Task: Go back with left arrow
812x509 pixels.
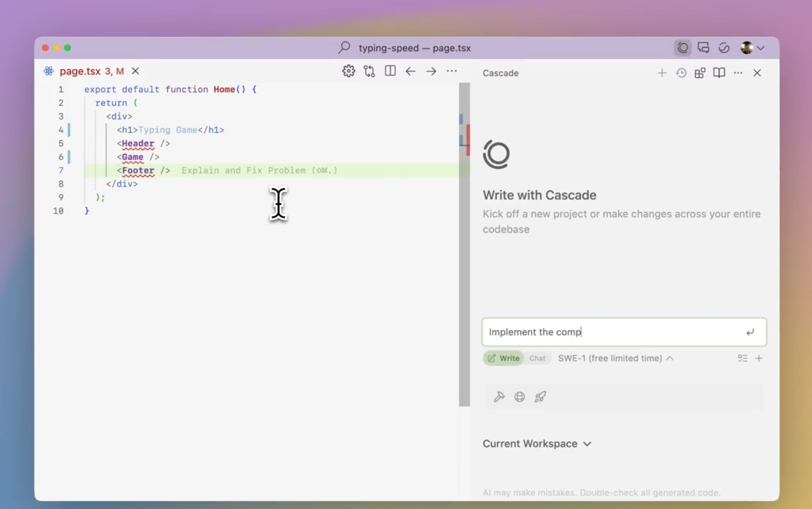Action: point(410,71)
